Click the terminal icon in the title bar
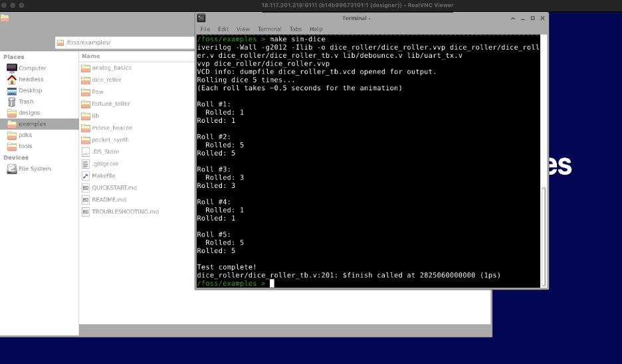Viewport: 622px width, 364px height. point(201,18)
